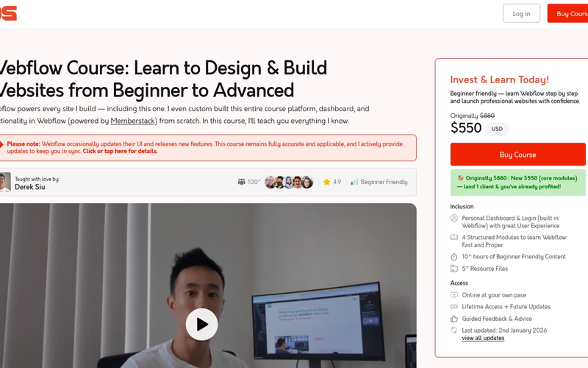
Task: Open the Memberstack link
Action: (133, 121)
